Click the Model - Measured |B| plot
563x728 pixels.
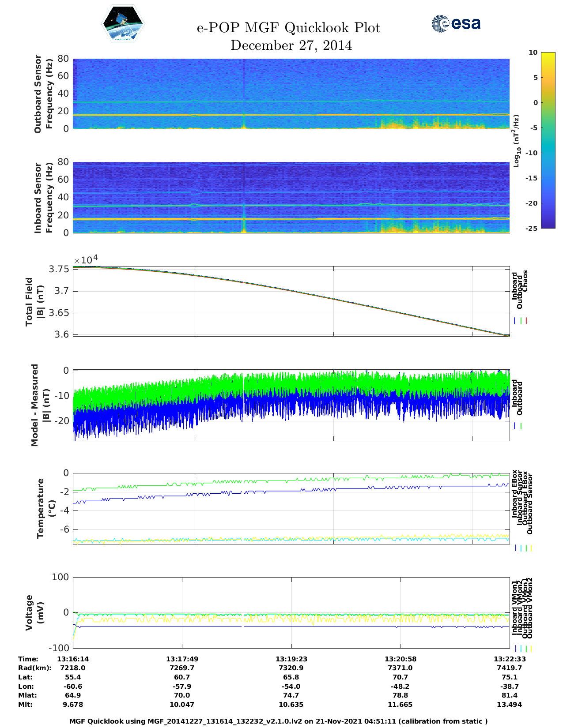[x=291, y=405]
